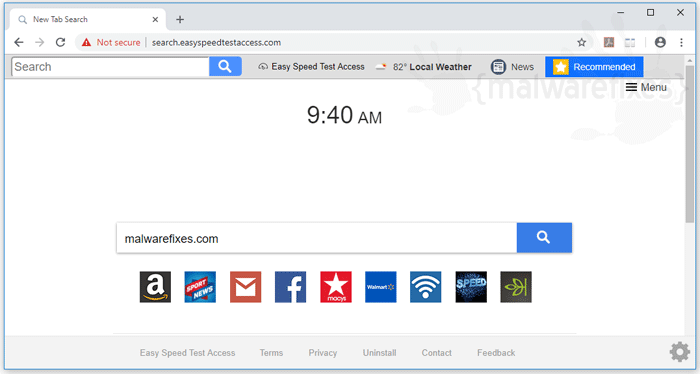700x374 pixels.
Task: Open the Privacy footer link
Action: point(323,353)
